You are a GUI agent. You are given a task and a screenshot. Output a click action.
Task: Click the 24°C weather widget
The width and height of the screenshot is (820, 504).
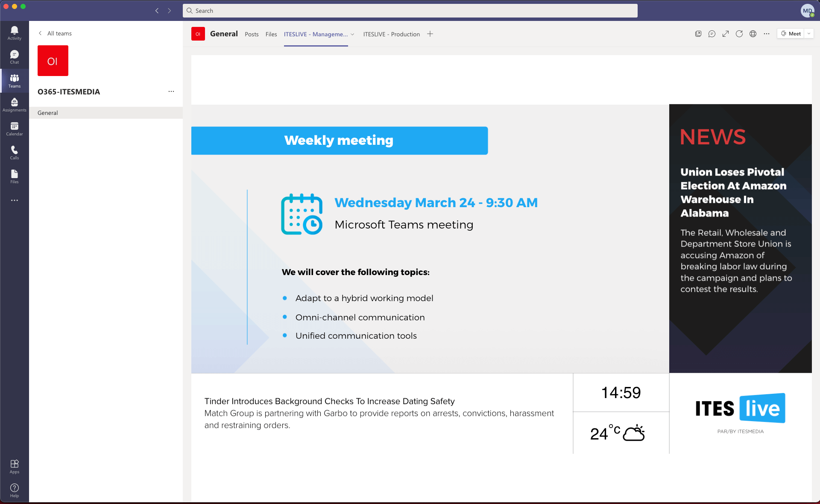[x=618, y=433]
